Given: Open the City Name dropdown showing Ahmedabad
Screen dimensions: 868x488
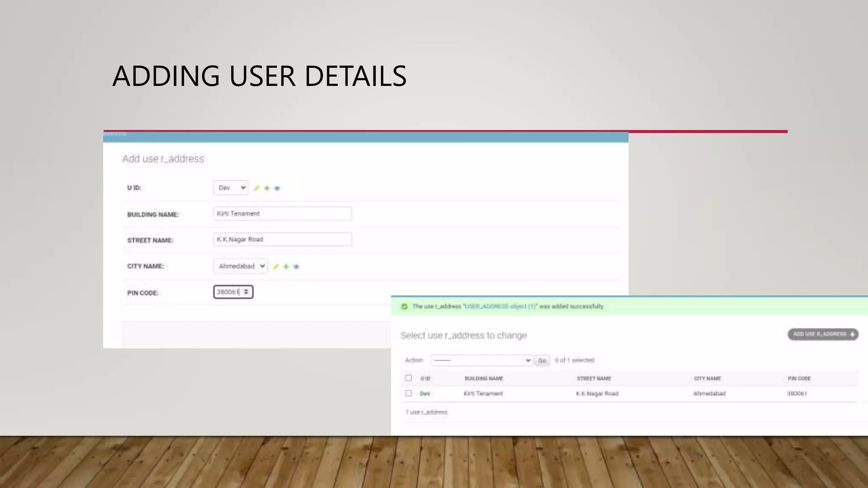Looking at the screenshot, I should (240, 266).
